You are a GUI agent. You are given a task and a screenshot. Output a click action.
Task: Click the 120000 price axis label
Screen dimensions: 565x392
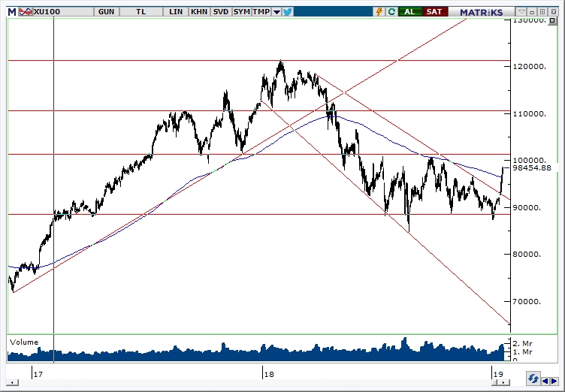point(530,67)
